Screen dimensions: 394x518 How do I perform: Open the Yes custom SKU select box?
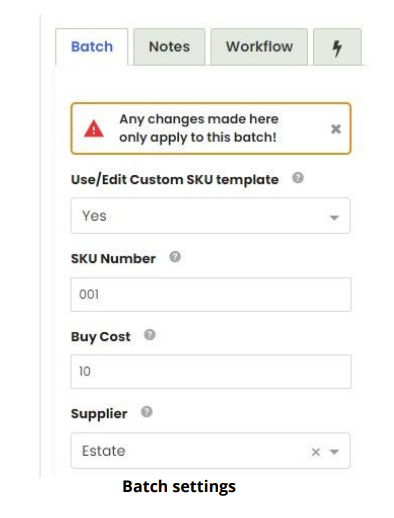pyautogui.click(x=210, y=216)
